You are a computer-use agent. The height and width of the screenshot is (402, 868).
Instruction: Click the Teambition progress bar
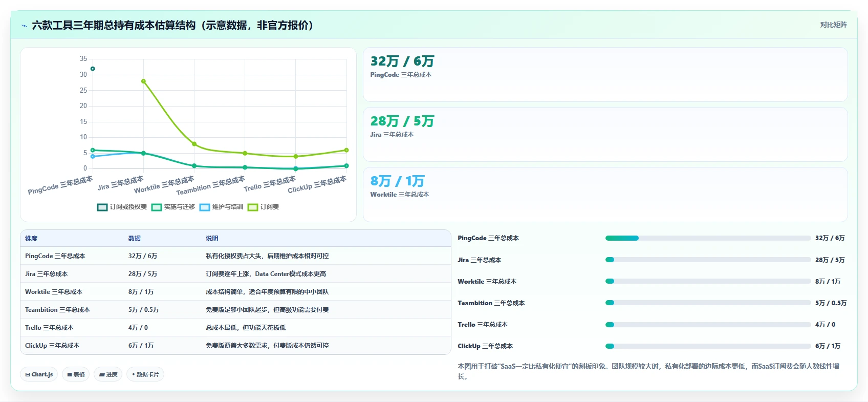[708, 303]
